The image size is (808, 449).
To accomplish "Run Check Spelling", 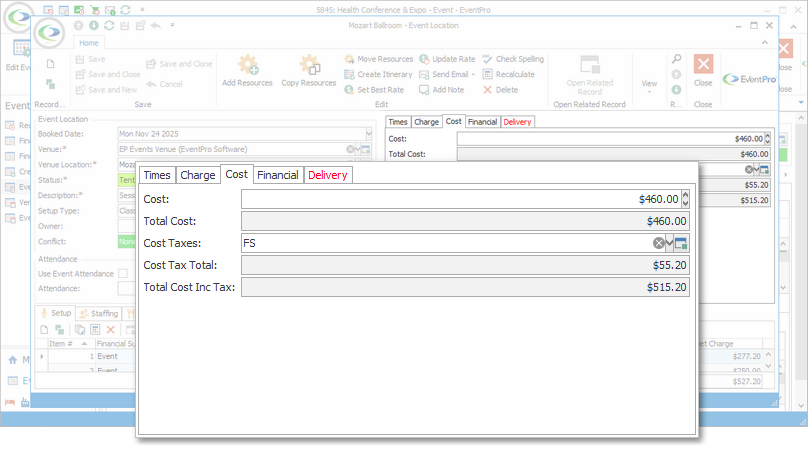I will coord(513,59).
